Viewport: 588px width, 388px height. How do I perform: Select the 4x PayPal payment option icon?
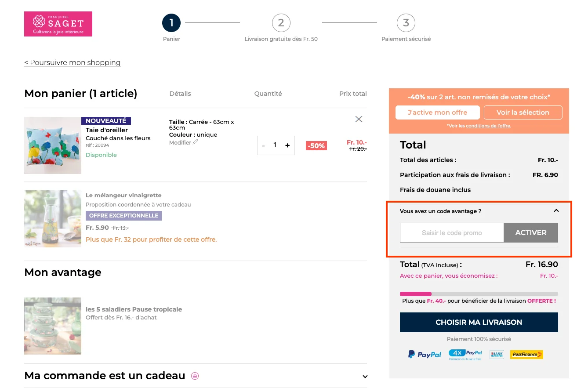pyautogui.click(x=465, y=353)
